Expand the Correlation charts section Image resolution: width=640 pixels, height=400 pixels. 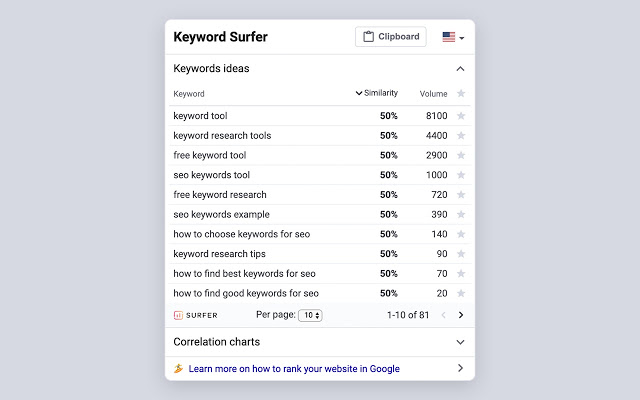pos(460,342)
